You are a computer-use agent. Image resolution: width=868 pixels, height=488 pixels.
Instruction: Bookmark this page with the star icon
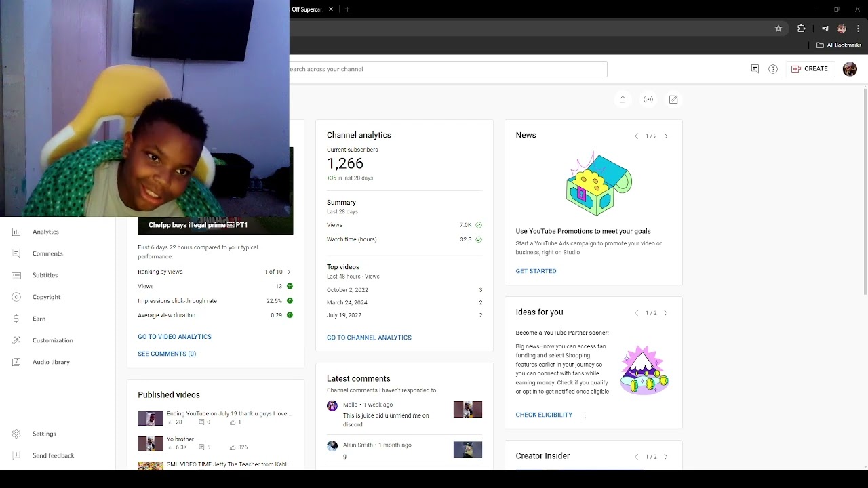coord(778,28)
